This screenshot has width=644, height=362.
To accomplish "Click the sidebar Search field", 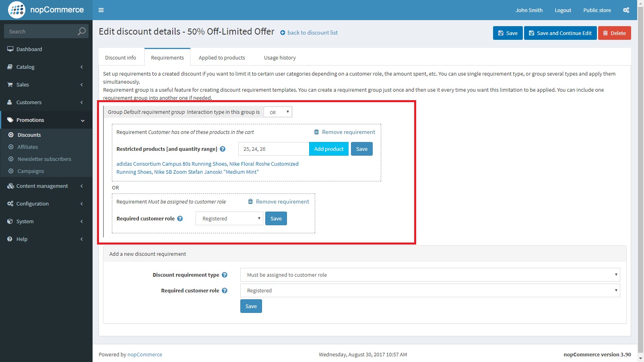I will coord(40,31).
